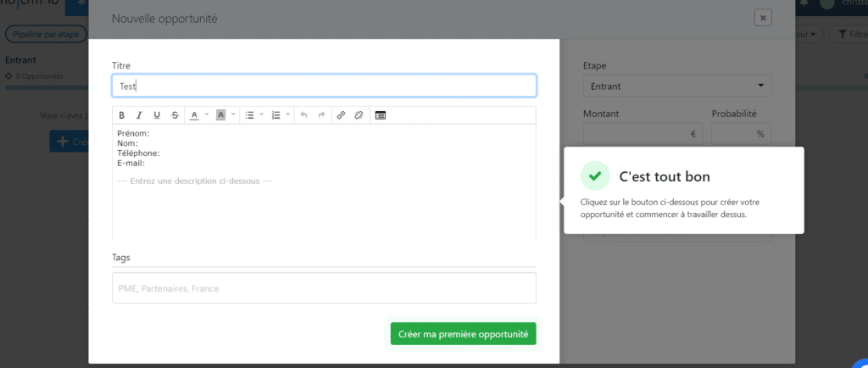The image size is (868, 368).
Task: Click the Pipeline par étape button
Action: (47, 34)
